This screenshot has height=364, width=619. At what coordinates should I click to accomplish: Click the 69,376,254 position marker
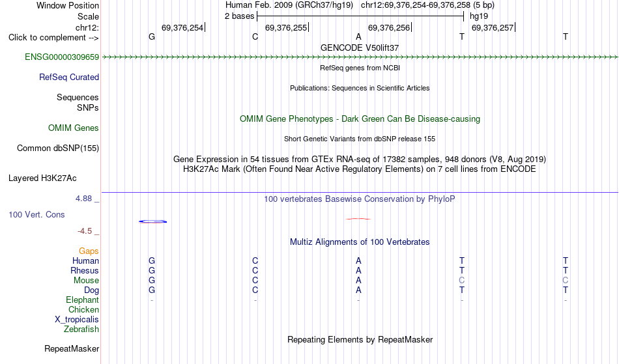click(x=182, y=28)
